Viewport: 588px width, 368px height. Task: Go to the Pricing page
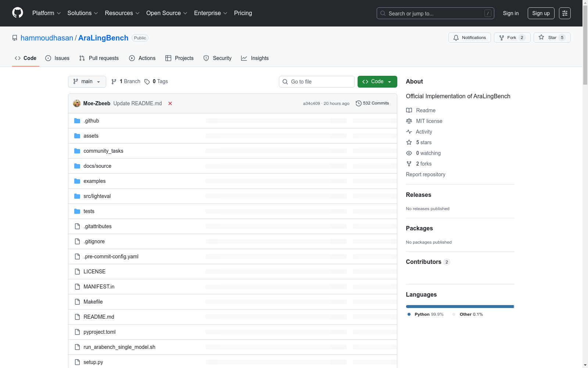[x=243, y=13]
